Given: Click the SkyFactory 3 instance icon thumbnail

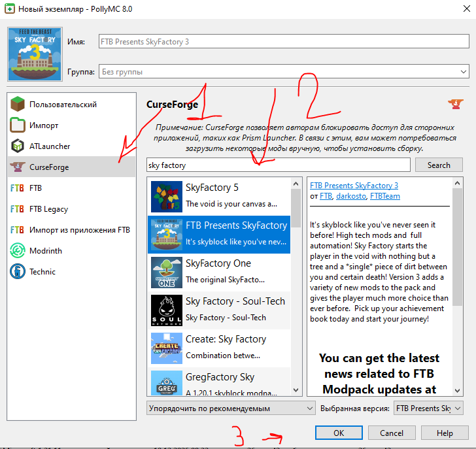Looking at the screenshot, I should click(35, 54).
